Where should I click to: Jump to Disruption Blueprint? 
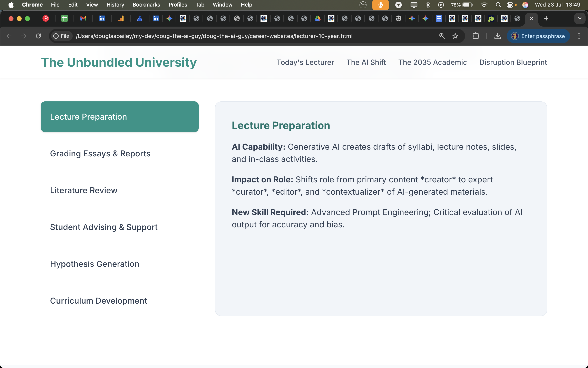point(513,62)
